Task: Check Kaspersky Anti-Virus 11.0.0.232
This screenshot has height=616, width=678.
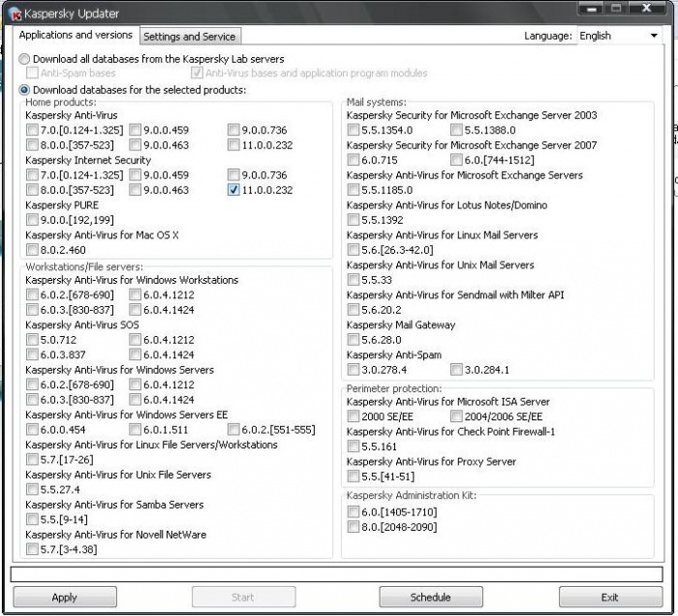Action: click(x=233, y=145)
